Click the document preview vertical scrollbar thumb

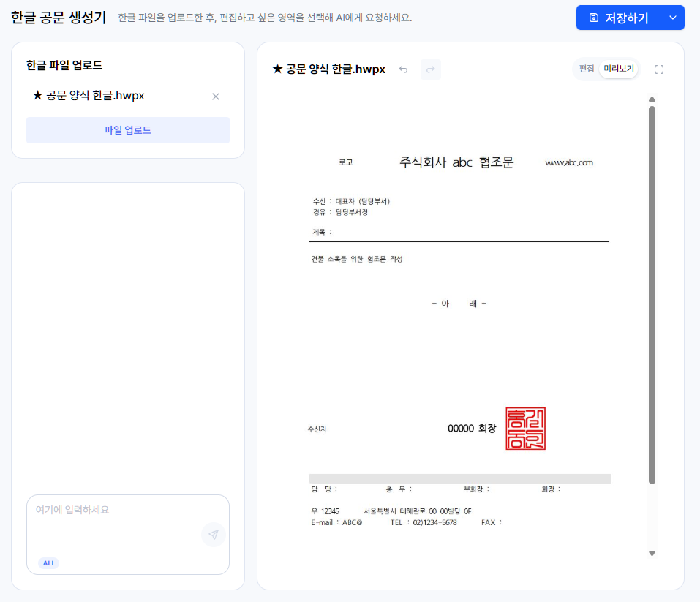652,293
